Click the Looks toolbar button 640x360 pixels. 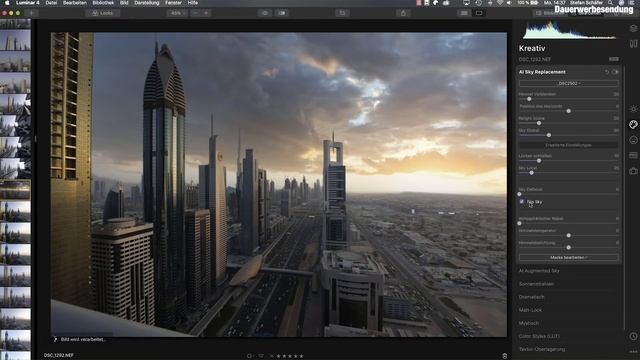coord(102,13)
